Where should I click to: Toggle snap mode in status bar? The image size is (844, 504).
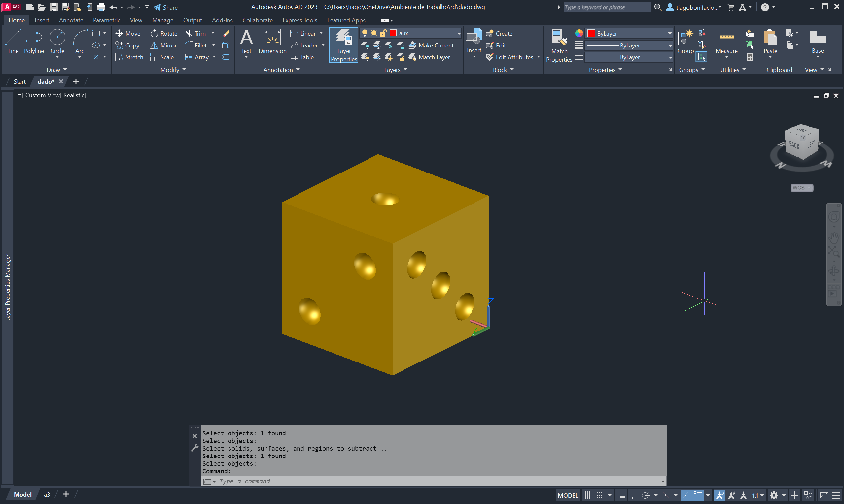(x=600, y=495)
